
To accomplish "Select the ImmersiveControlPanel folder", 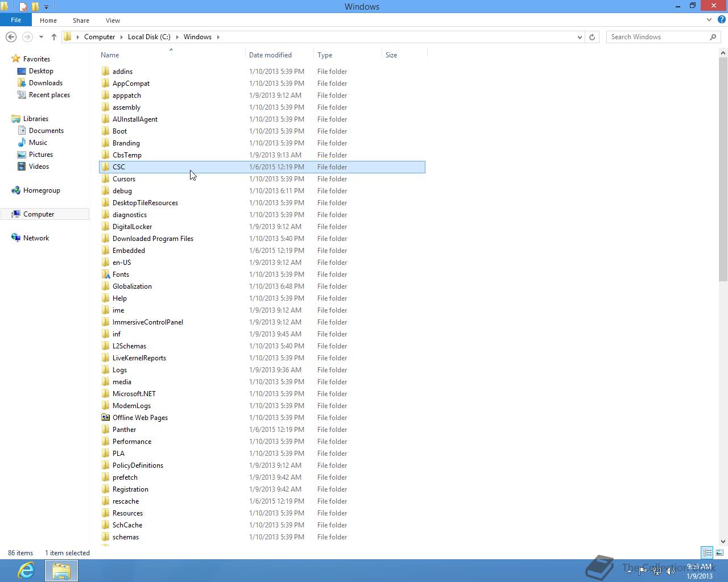I will click(147, 322).
